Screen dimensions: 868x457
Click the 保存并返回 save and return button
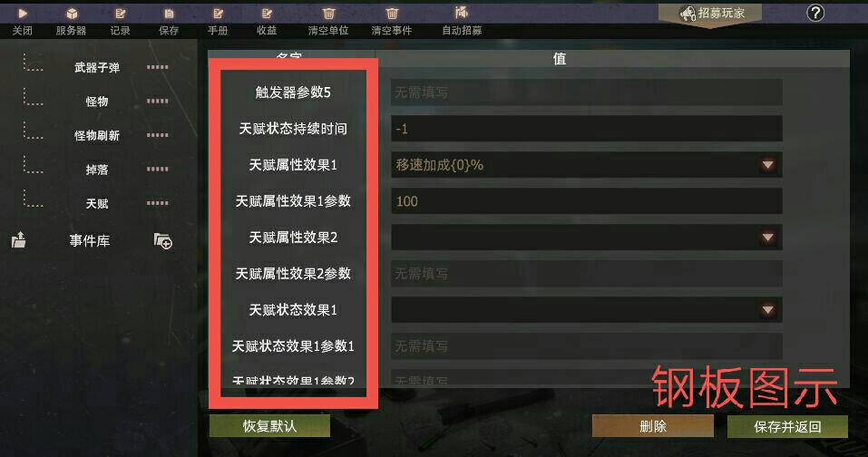[x=787, y=426]
